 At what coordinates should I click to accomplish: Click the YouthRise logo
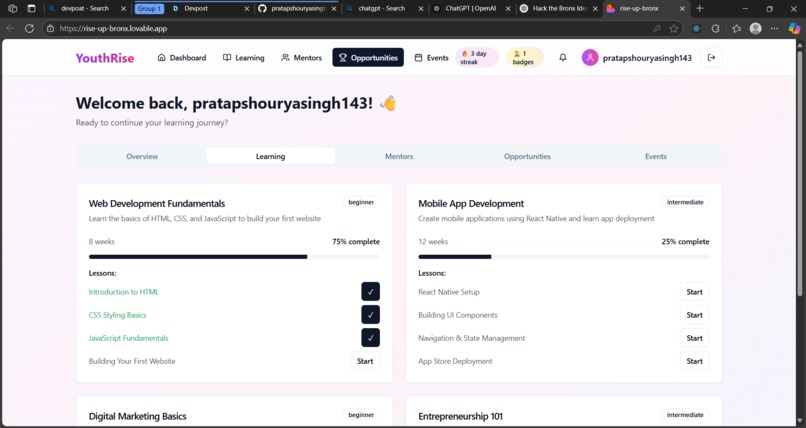click(105, 58)
